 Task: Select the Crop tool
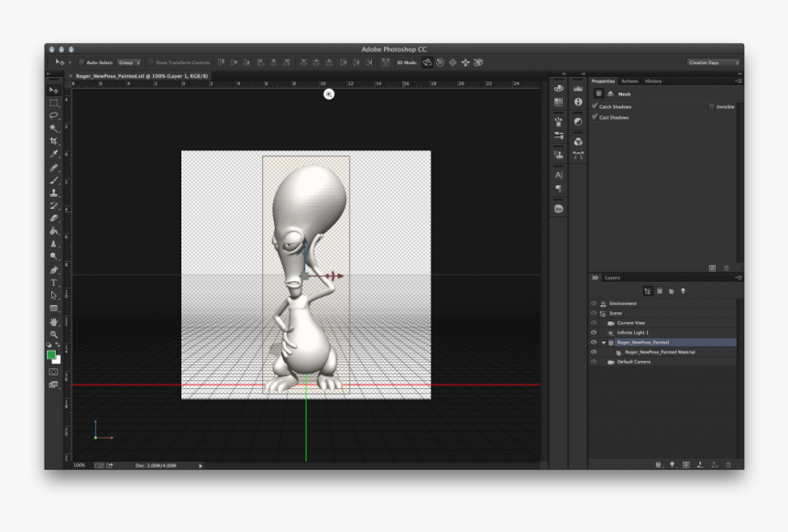[54, 141]
